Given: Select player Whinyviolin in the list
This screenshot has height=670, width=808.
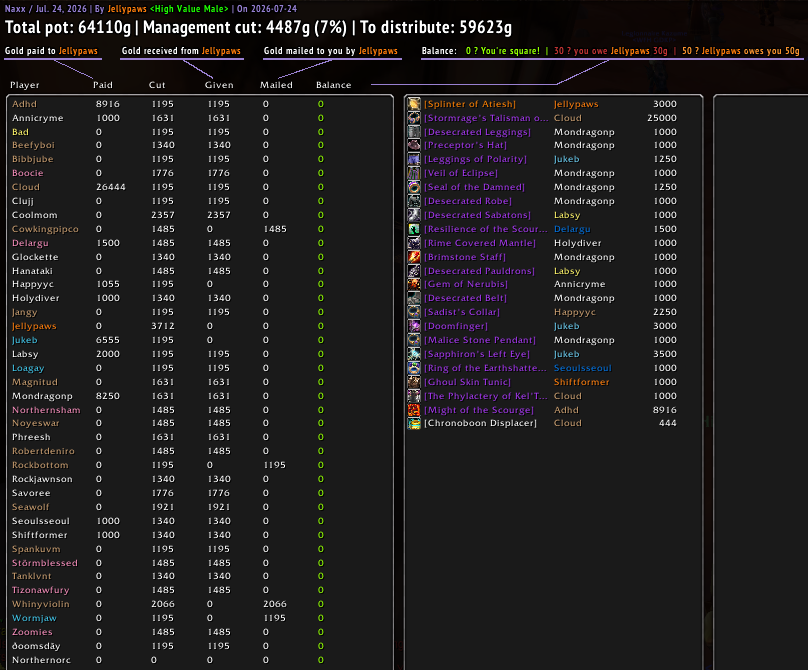Looking at the screenshot, I should 41,604.
